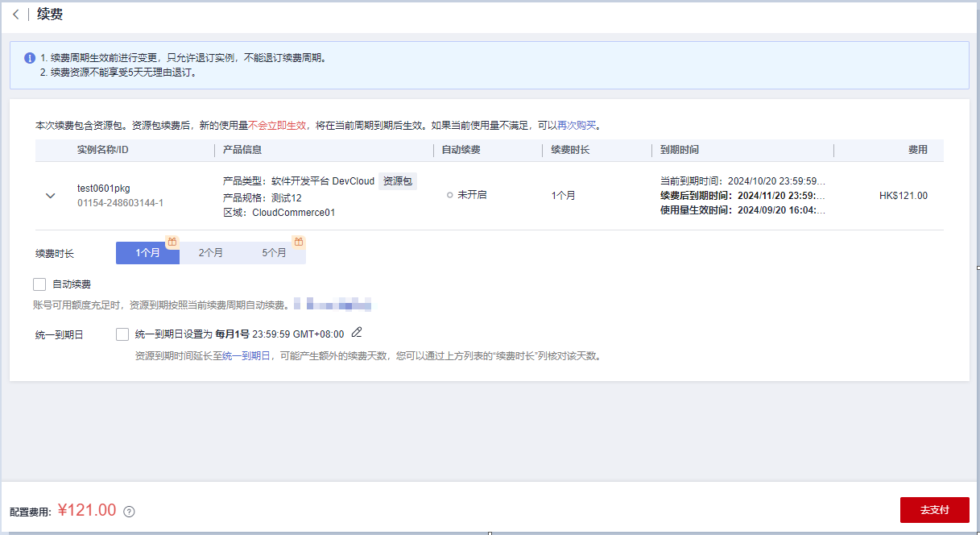Click the instance name test0601pkg
Screen dimensions: 980x535
(103, 189)
